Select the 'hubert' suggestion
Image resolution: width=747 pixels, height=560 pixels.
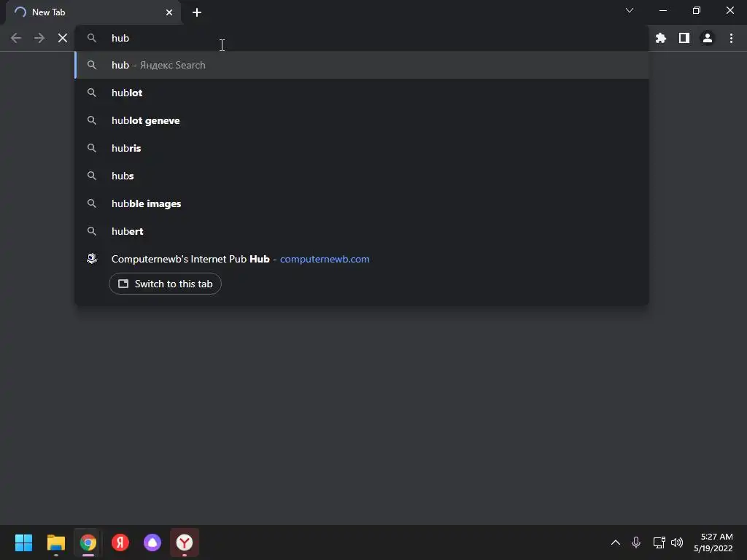(362, 231)
